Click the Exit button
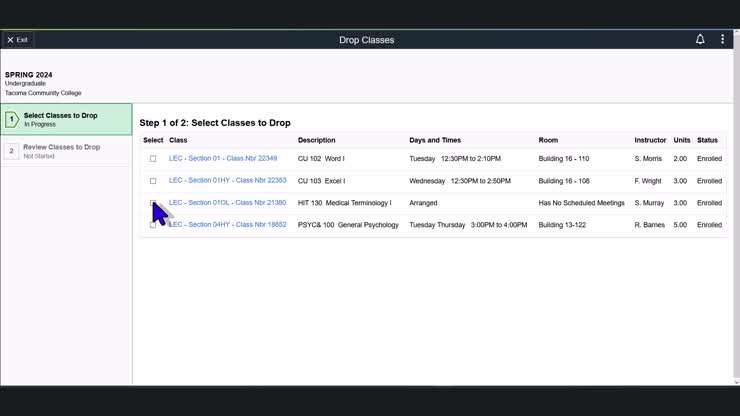This screenshot has width=740, height=416. point(17,40)
